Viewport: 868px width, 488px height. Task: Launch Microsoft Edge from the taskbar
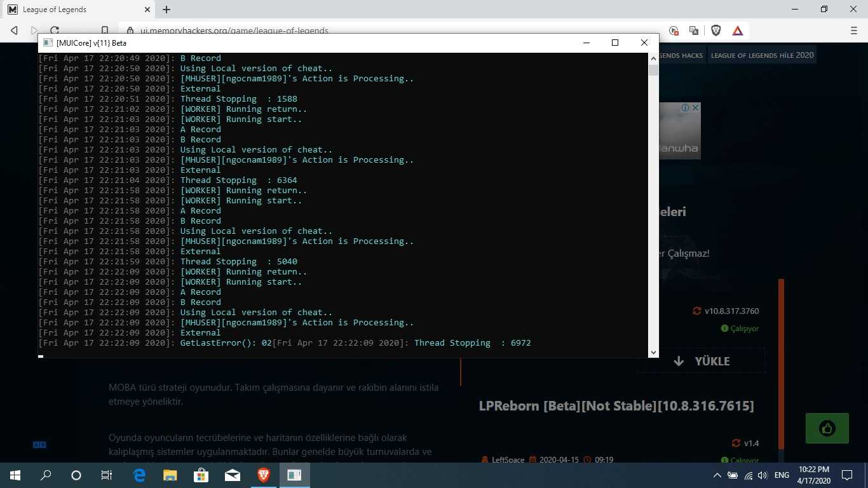point(139,475)
